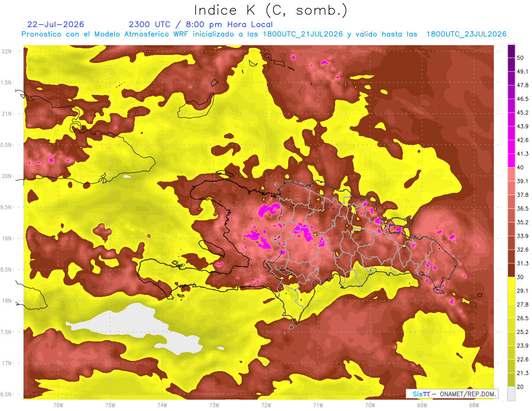The width and height of the screenshot is (532, 411).
Task: Click the 69W longitude label
Action: 422,405
